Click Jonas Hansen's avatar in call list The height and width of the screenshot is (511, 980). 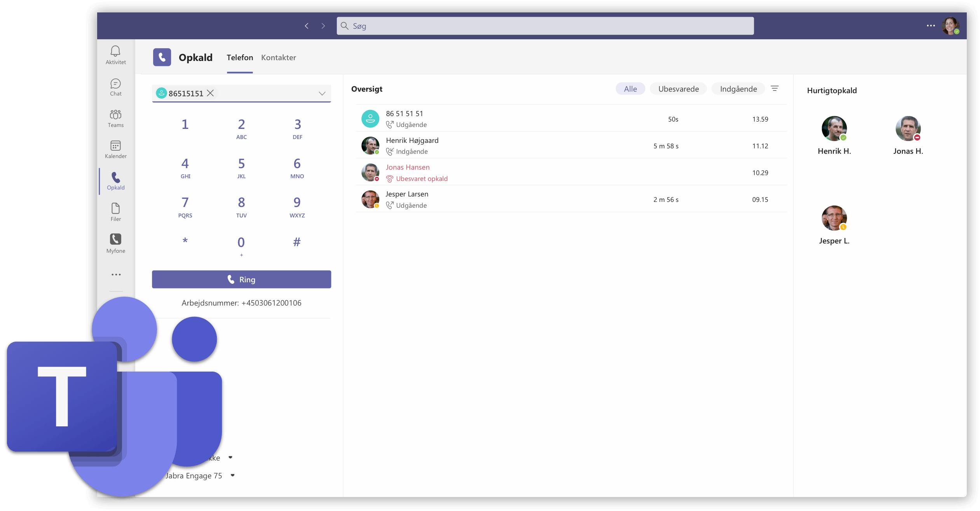[370, 172]
